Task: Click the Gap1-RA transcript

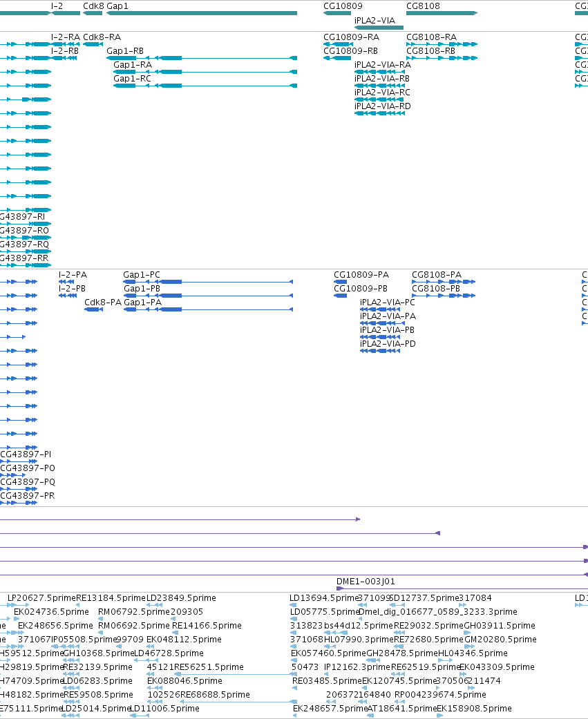Action: 205,72
